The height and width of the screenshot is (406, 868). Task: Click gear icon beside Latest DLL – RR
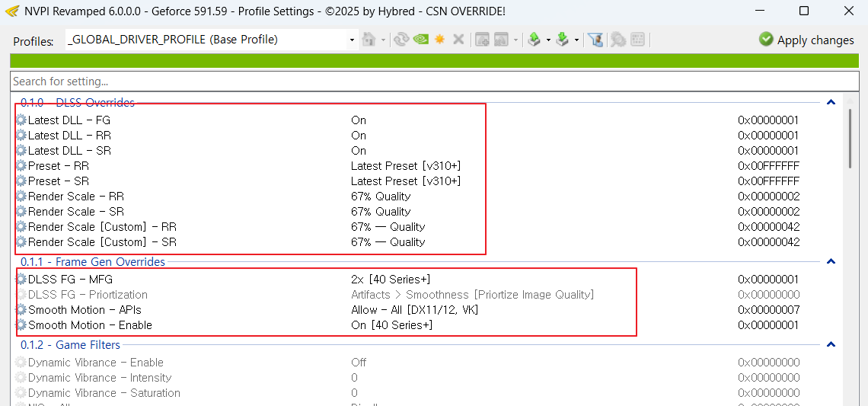point(21,135)
